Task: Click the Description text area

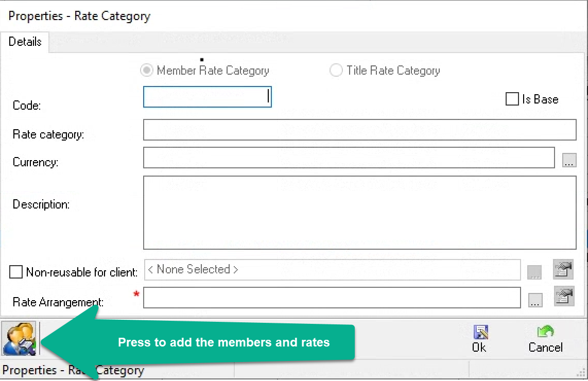Action: (359, 213)
